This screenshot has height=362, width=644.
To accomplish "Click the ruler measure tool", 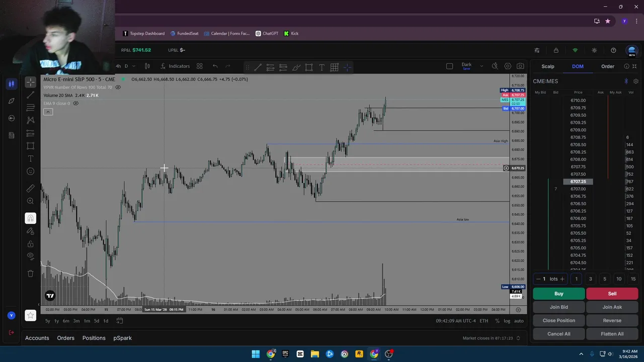I will 31,188.
